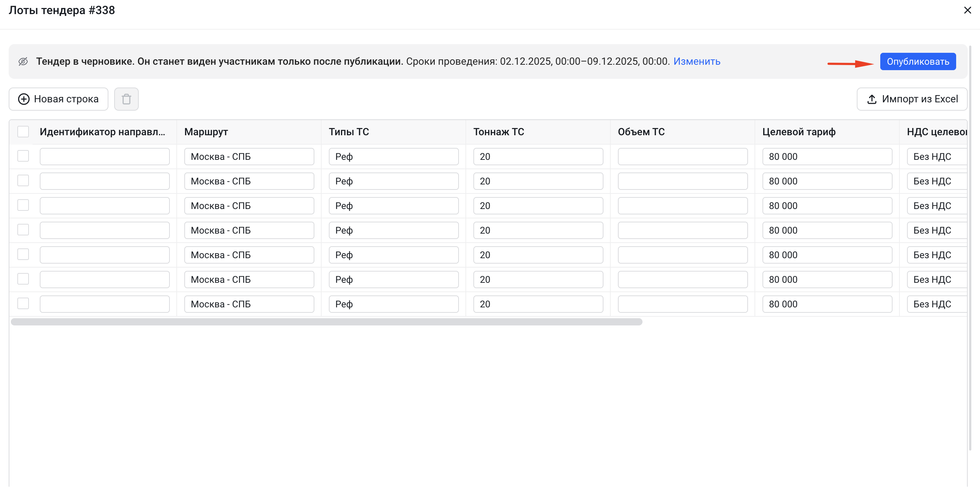Click the Целевой тариф column header
Image resolution: width=980 pixels, height=499 pixels.
pos(799,132)
